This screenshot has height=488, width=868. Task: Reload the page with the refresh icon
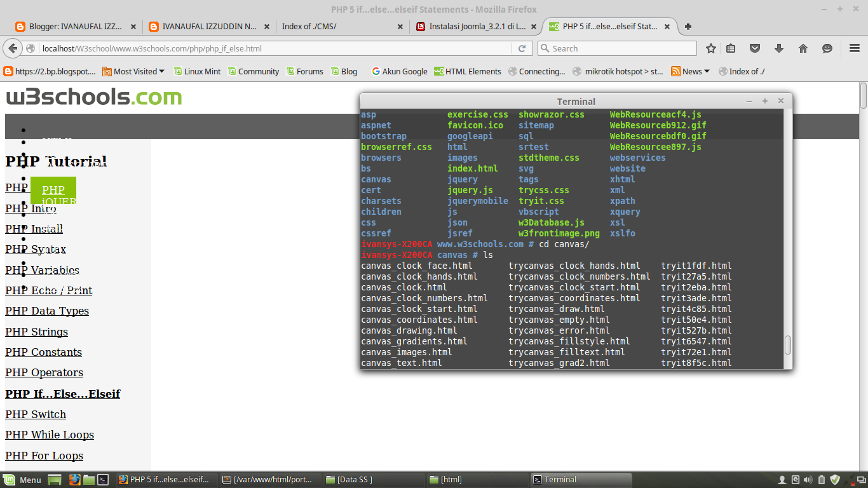(x=522, y=48)
